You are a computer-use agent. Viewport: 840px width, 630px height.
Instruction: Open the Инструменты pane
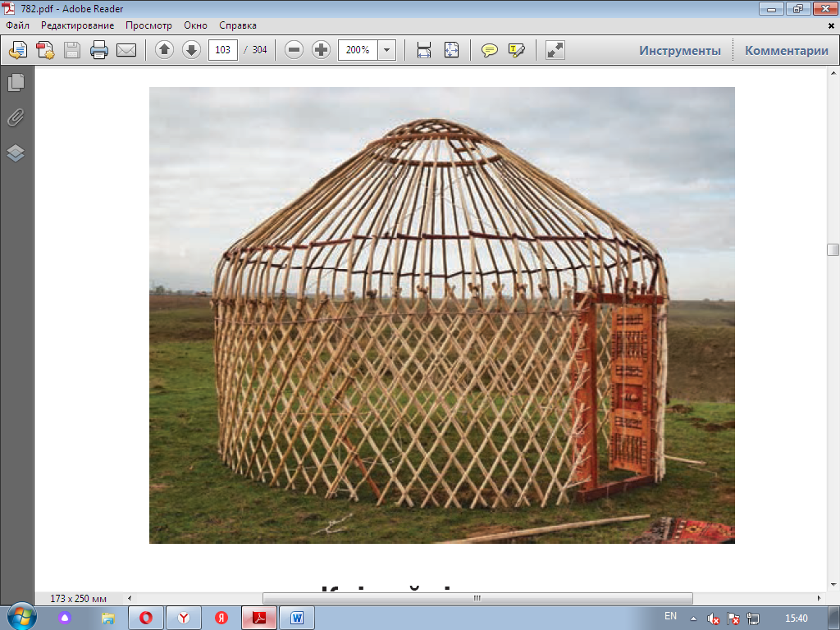[680, 50]
